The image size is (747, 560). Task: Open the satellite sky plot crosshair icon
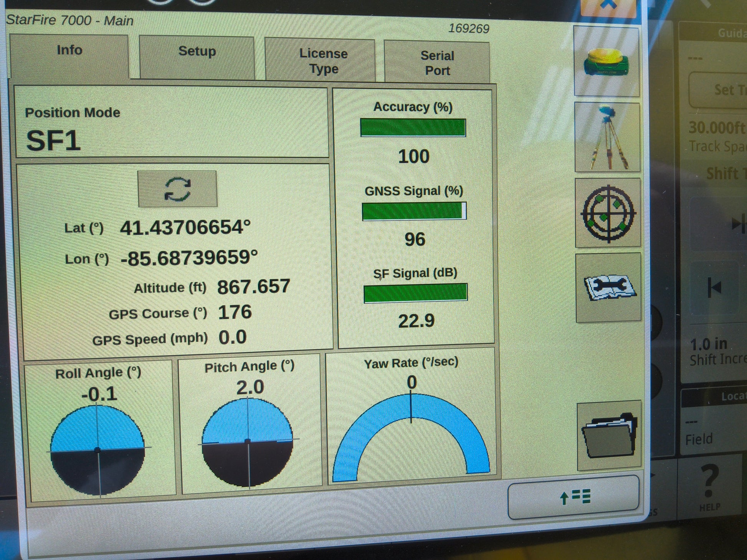click(608, 213)
